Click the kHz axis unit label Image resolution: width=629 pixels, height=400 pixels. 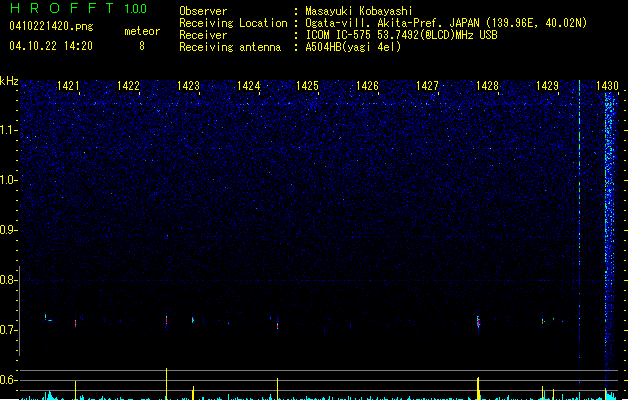tap(9, 81)
